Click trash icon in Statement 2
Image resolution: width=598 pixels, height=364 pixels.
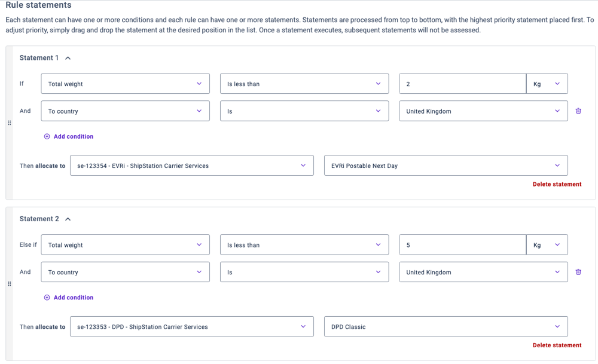pos(578,272)
